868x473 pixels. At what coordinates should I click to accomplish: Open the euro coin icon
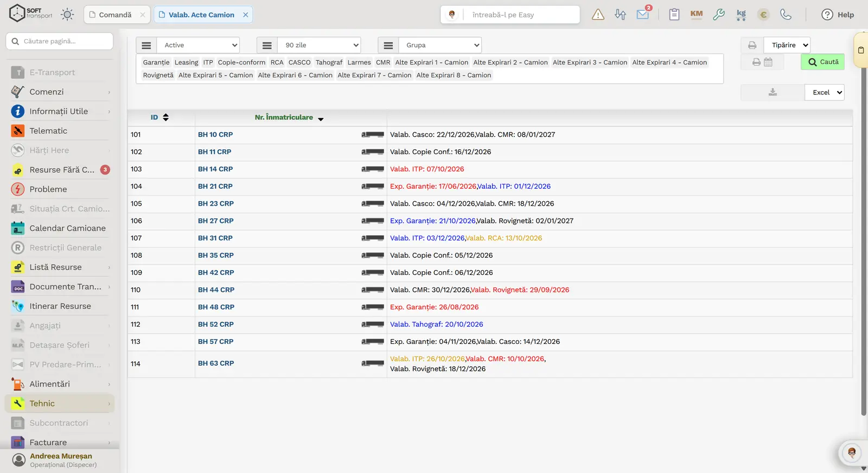(x=763, y=15)
